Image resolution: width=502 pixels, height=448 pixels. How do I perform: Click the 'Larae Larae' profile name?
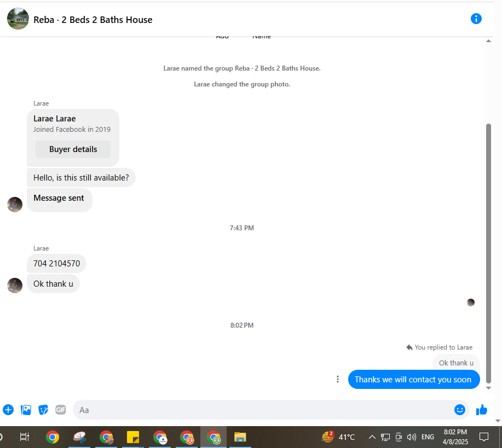coord(54,119)
